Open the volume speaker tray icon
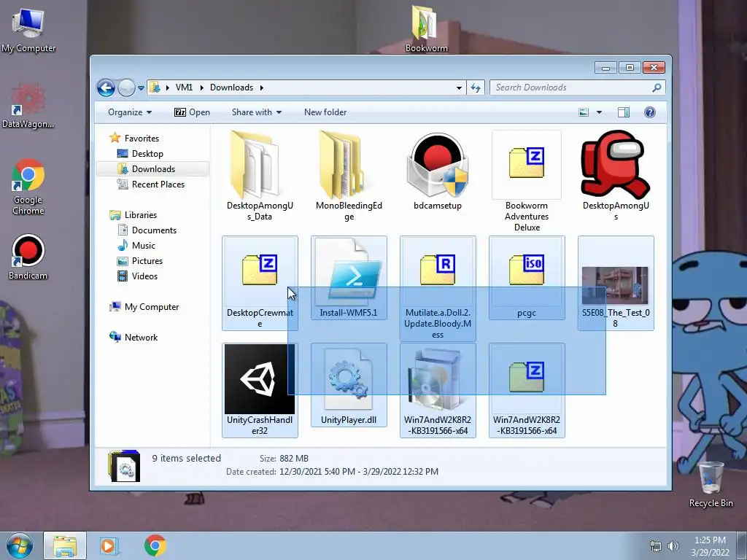Image resolution: width=747 pixels, height=560 pixels. point(673,545)
